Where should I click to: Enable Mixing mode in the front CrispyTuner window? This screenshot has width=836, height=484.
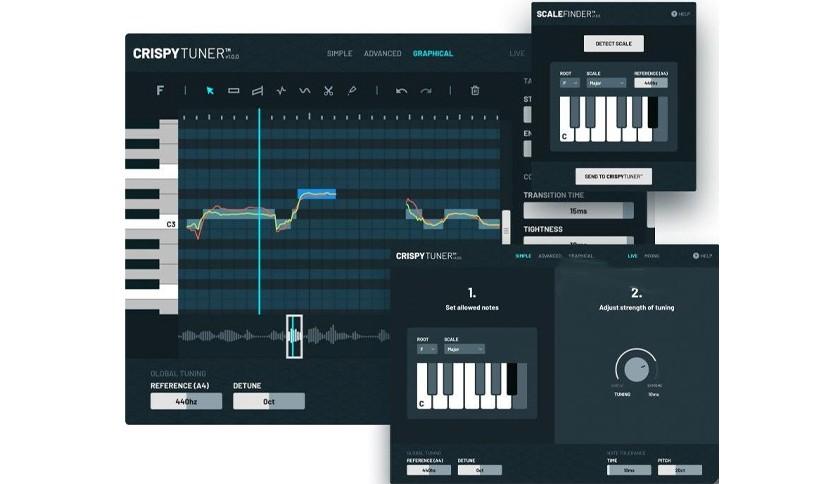click(652, 256)
